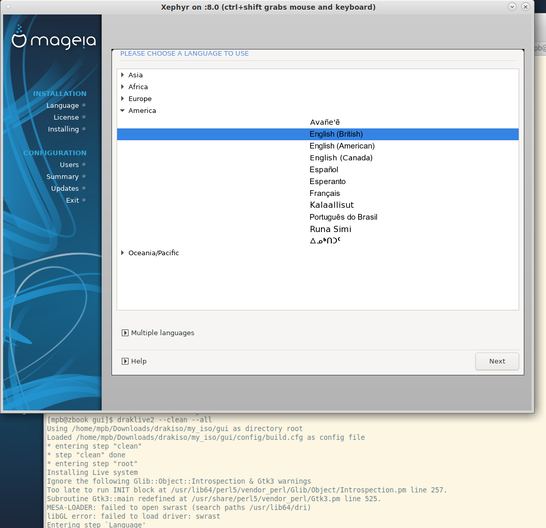Click the libGL error line in terminal
The width and height of the screenshot is (546, 528).
click(133, 516)
